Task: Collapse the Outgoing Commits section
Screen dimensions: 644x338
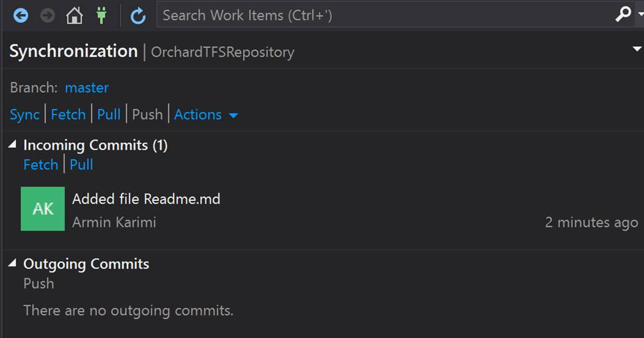Action: tap(12, 263)
